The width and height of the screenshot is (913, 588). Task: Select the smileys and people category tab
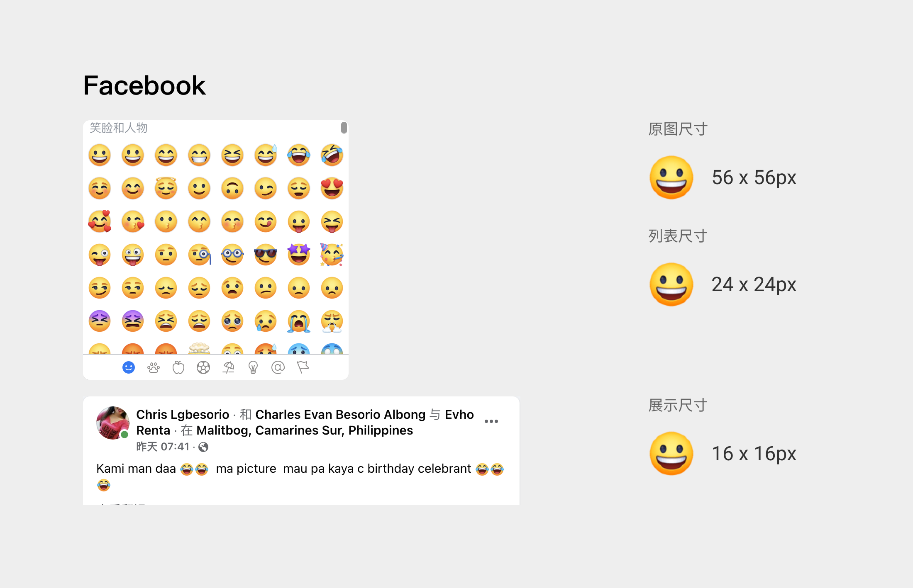[x=129, y=367]
